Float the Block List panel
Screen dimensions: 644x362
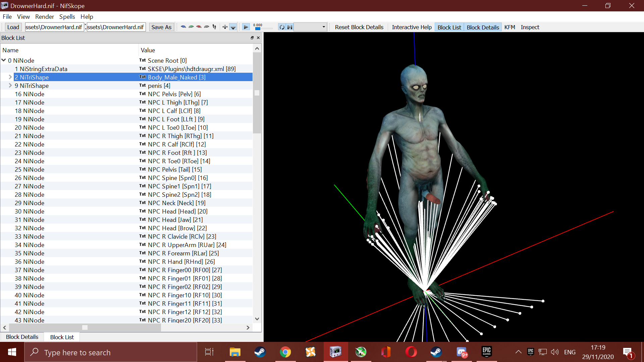252,38
